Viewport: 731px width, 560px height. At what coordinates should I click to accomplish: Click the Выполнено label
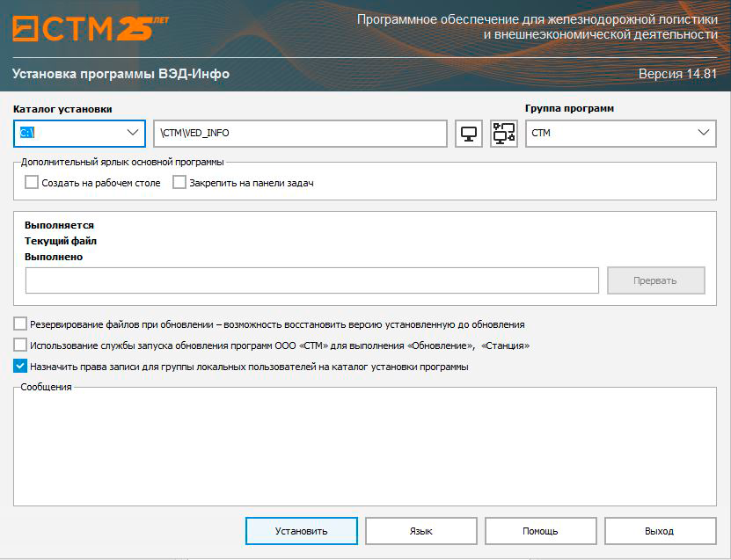click(54, 257)
